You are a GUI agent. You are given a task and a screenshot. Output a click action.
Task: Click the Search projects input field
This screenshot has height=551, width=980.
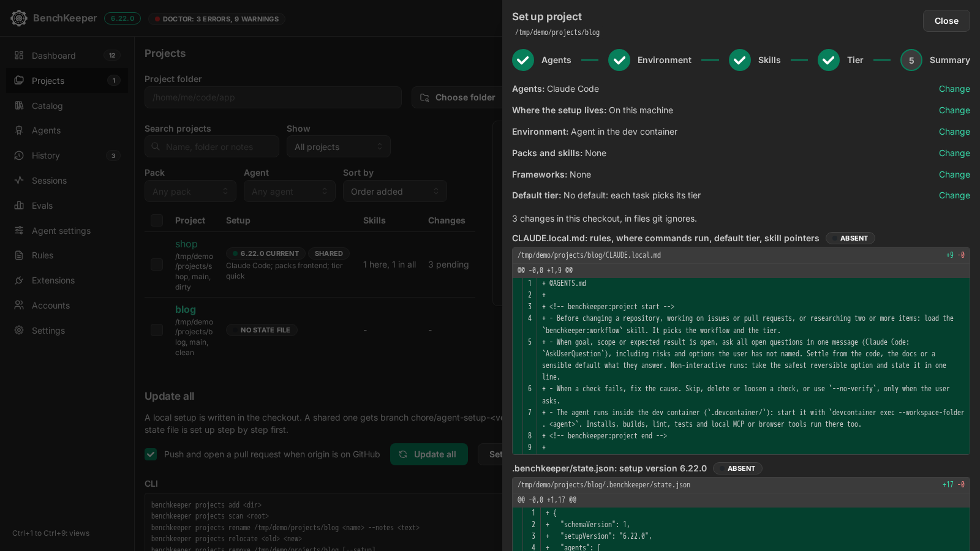[x=212, y=146]
